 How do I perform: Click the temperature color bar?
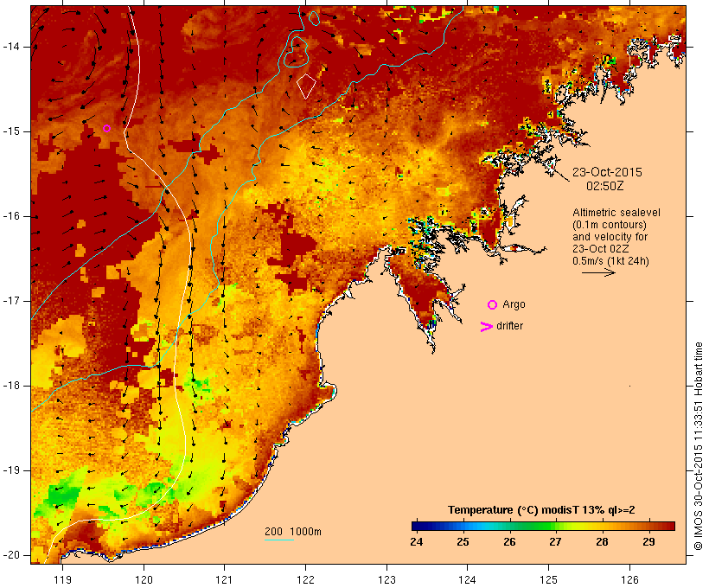coord(543,526)
